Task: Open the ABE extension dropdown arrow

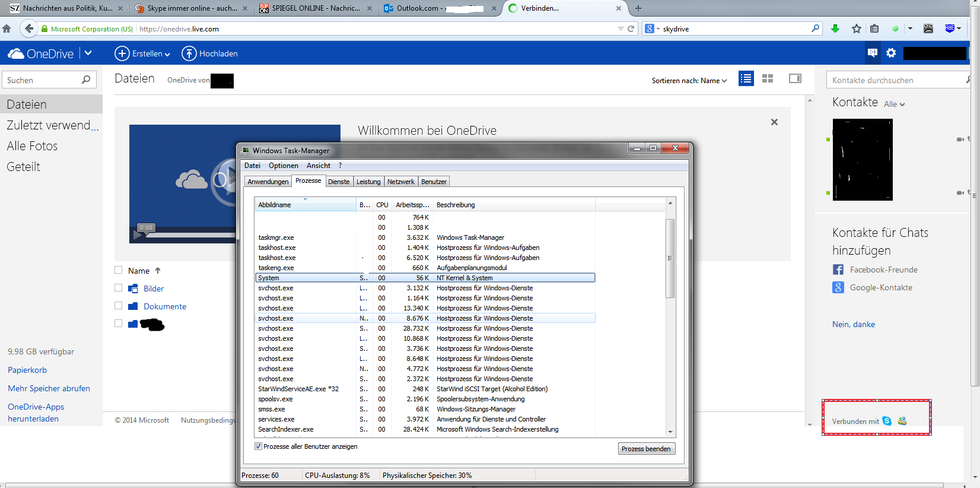Action: tap(958, 28)
